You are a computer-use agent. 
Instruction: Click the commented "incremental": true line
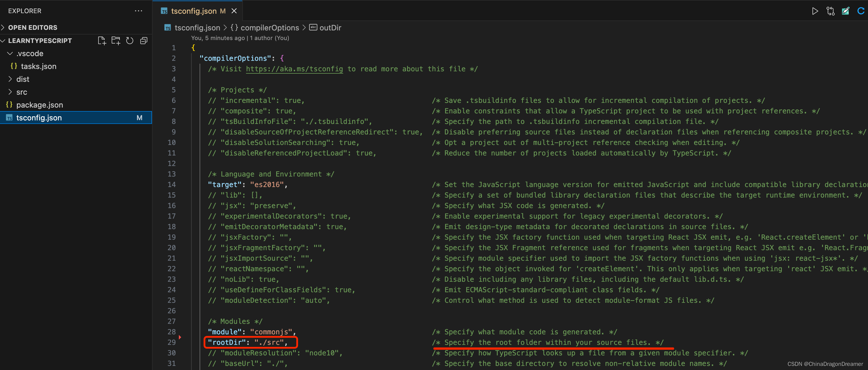256,101
